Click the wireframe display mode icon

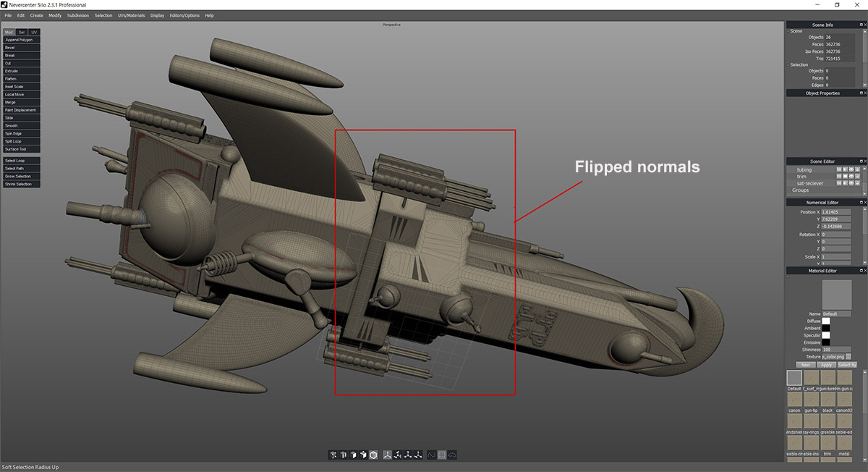[x=441, y=454]
